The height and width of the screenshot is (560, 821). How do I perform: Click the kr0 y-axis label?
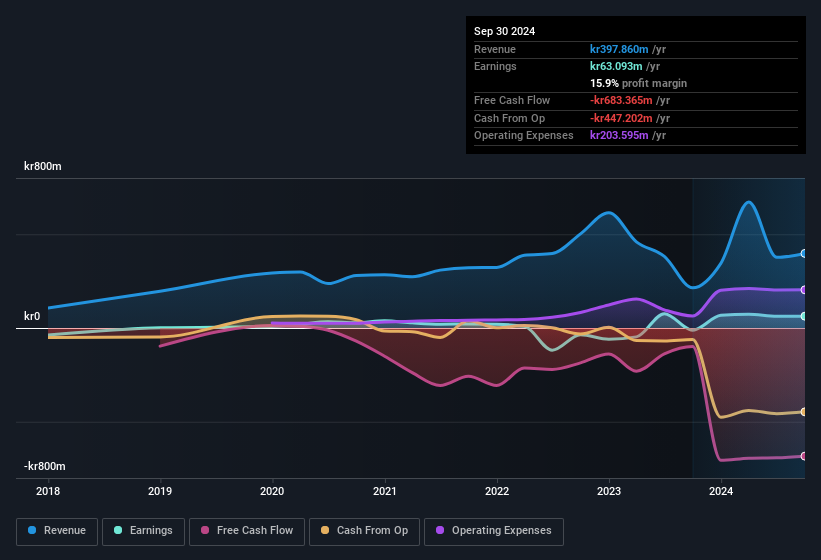coord(32,316)
